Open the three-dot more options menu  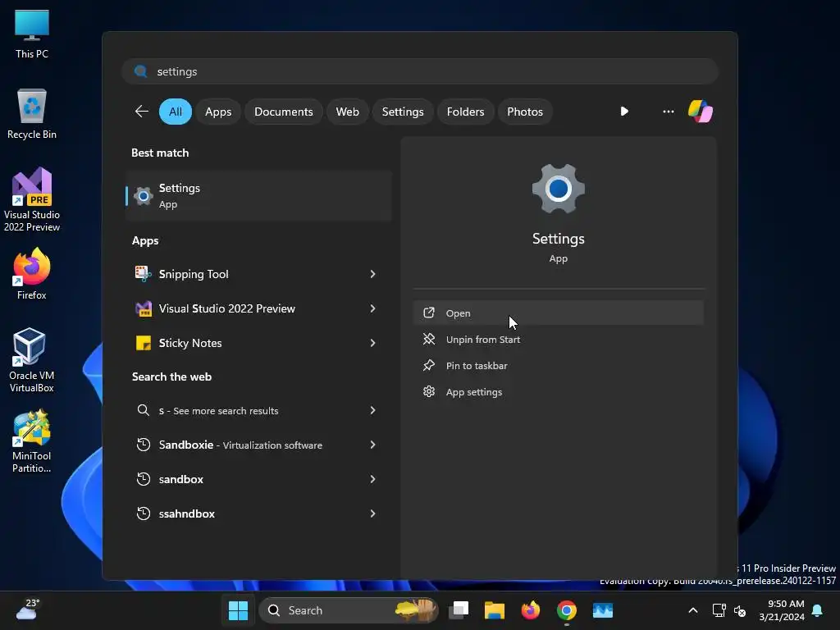pyautogui.click(x=668, y=112)
